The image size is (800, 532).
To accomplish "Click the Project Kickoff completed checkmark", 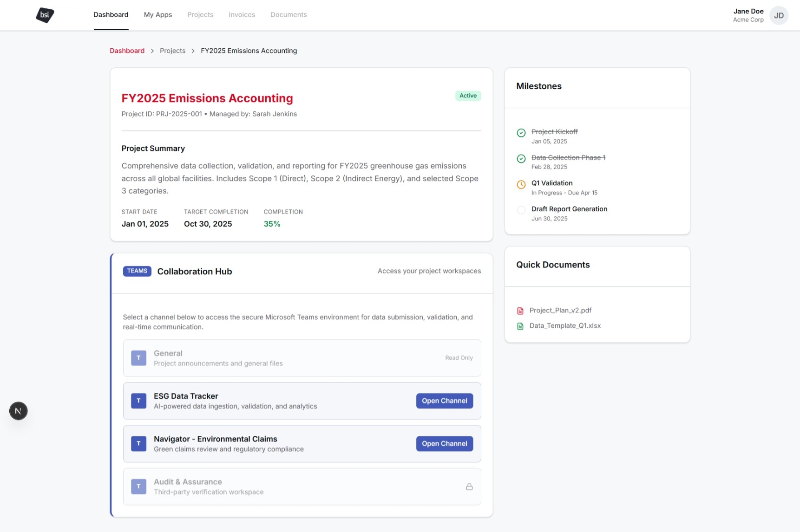I will click(521, 133).
